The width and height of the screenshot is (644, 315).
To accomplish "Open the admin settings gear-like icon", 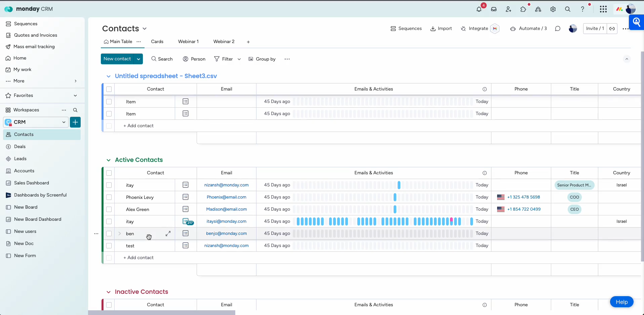I will 553,9.
